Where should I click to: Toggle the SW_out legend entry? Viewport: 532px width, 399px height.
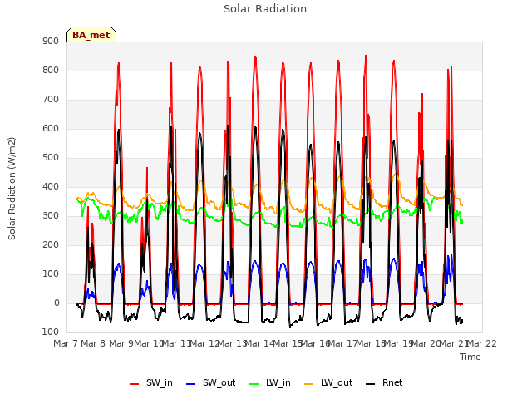pyautogui.click(x=210, y=382)
